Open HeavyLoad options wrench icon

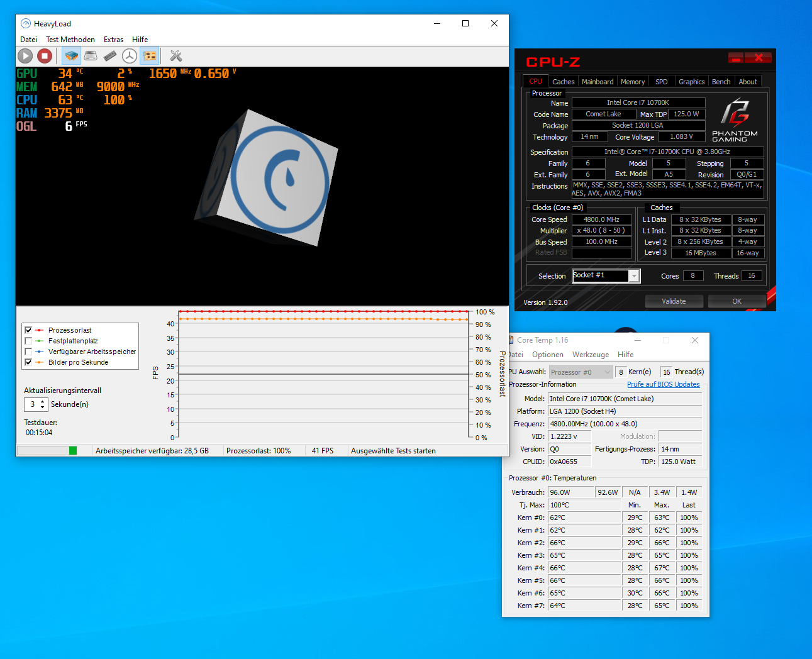[176, 56]
